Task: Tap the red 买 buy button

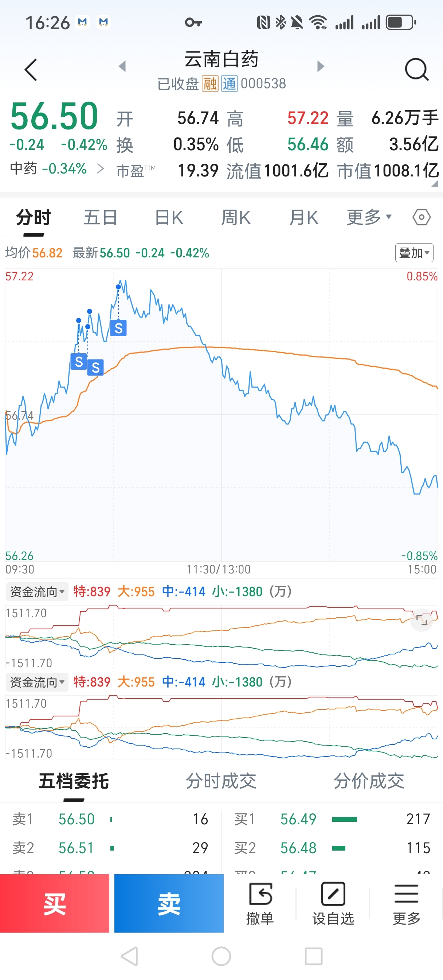Action: [55, 903]
